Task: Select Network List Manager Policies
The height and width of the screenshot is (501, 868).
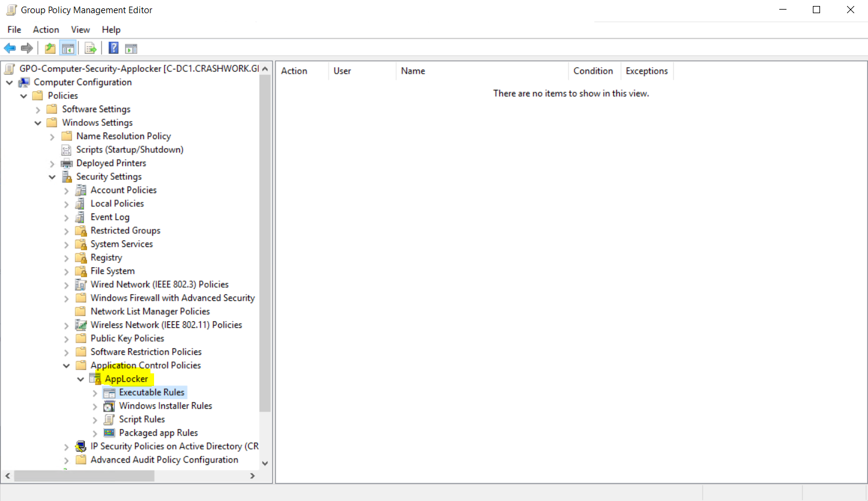Action: tap(150, 312)
